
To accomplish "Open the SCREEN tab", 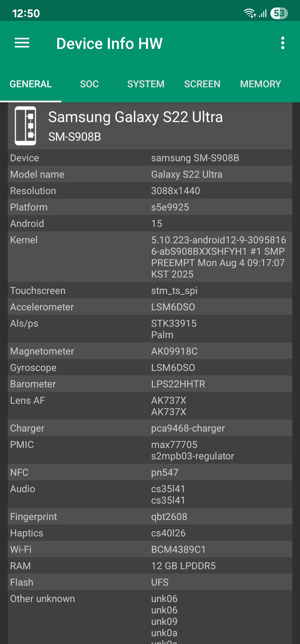I will [x=202, y=84].
